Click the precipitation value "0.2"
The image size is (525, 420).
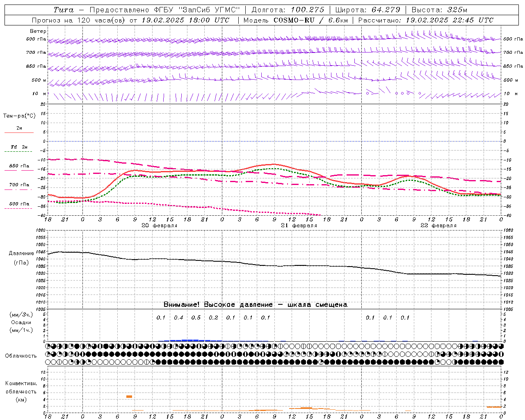[x=213, y=317]
